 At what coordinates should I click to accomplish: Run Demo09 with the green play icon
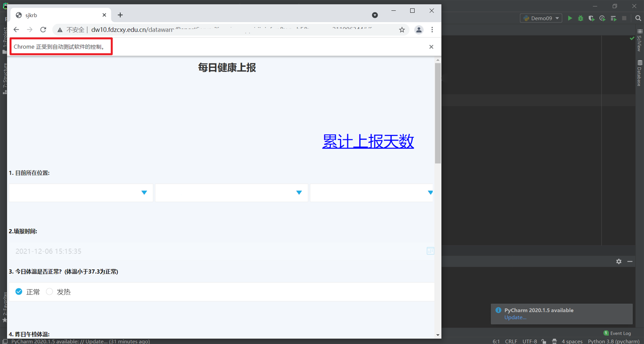(570, 18)
